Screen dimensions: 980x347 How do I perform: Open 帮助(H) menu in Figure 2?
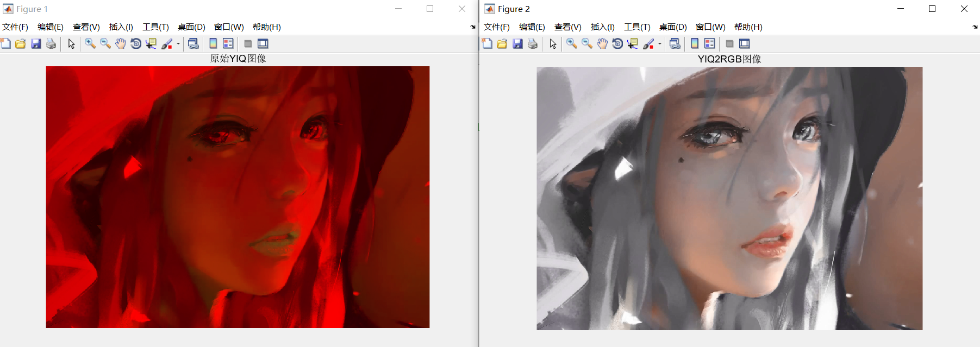(748, 27)
